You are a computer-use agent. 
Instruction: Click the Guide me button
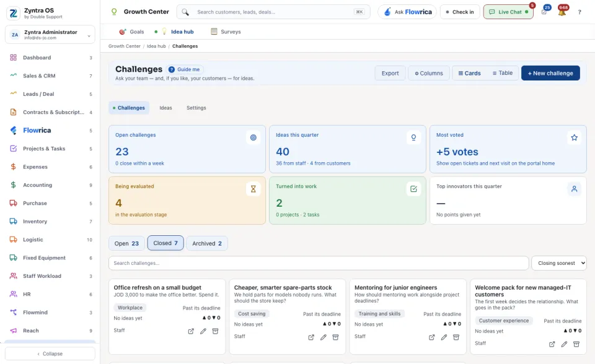tap(185, 69)
